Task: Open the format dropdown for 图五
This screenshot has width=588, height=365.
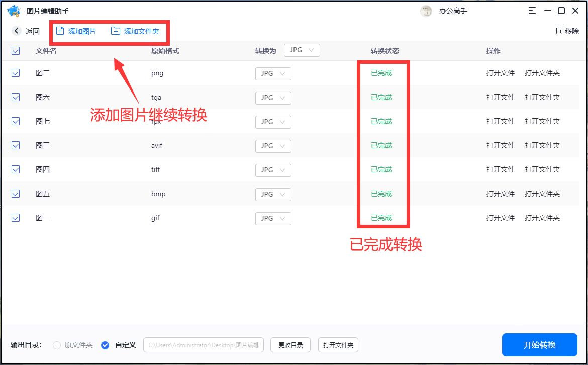Action: click(273, 194)
